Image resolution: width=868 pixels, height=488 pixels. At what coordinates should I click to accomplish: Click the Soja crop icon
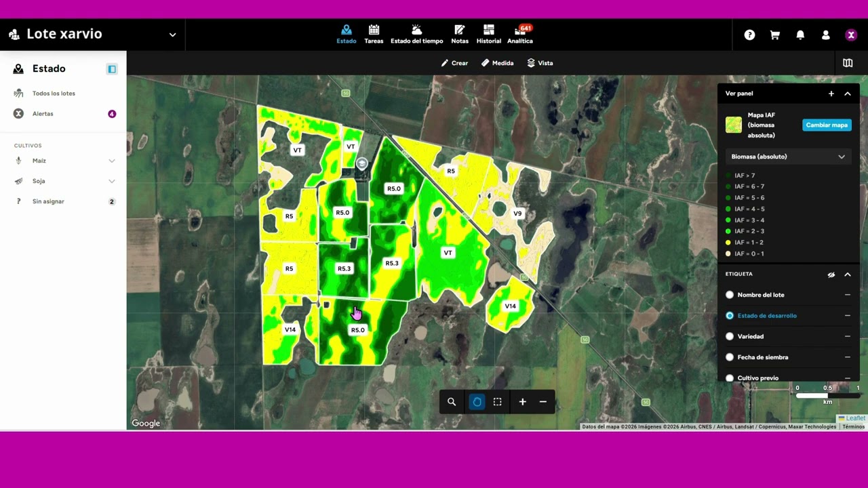click(18, 181)
